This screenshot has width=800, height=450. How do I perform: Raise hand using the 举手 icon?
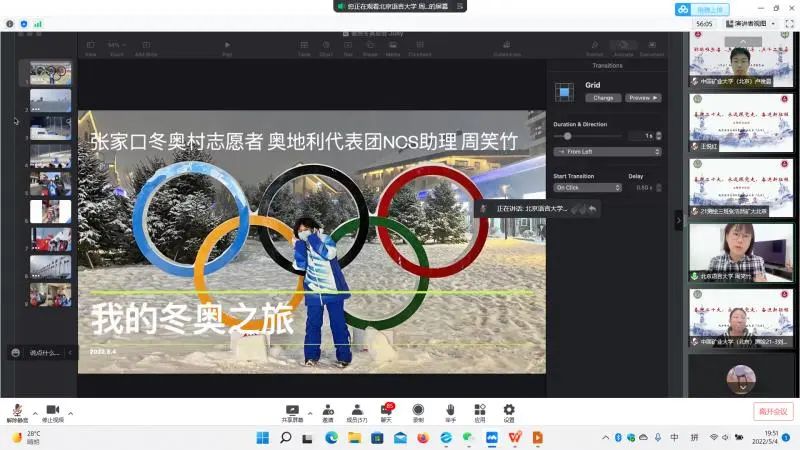[x=450, y=411]
